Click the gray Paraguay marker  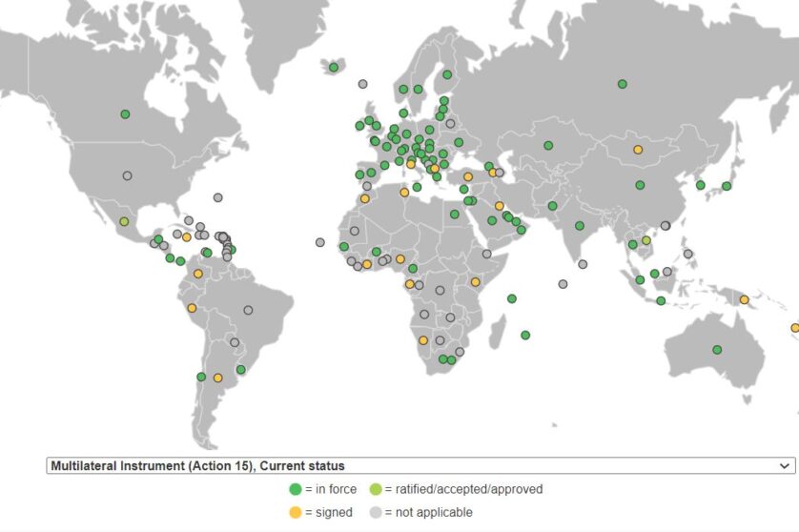point(235,342)
